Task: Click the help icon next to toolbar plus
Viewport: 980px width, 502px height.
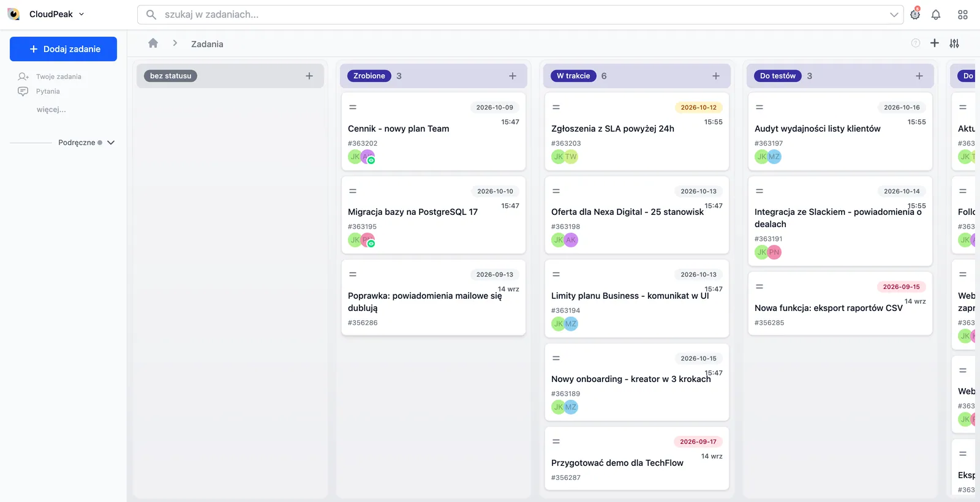Action: (x=916, y=43)
